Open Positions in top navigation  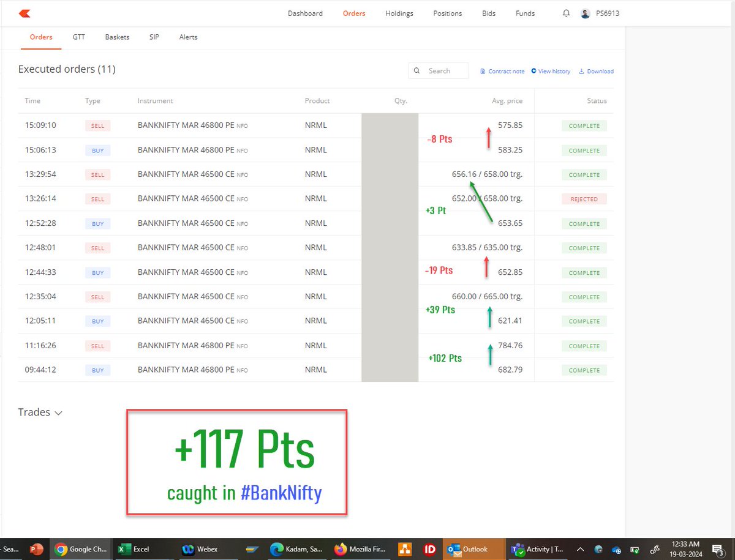tap(448, 13)
